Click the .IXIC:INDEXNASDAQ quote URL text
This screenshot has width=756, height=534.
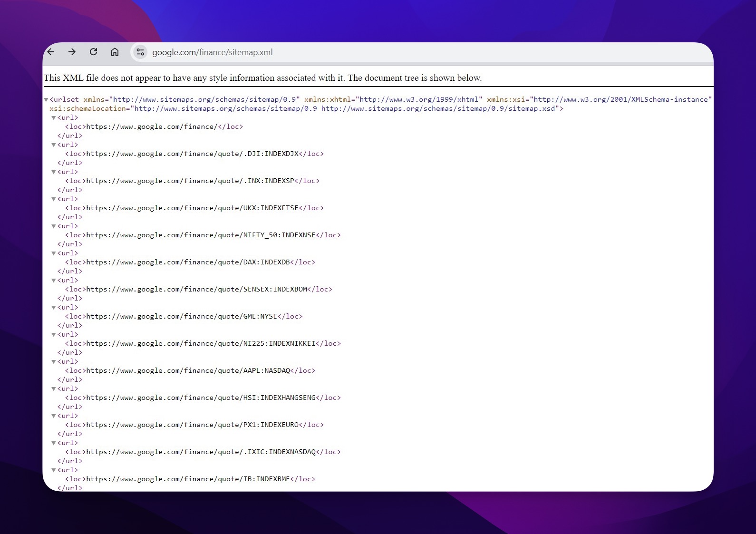[x=201, y=452]
